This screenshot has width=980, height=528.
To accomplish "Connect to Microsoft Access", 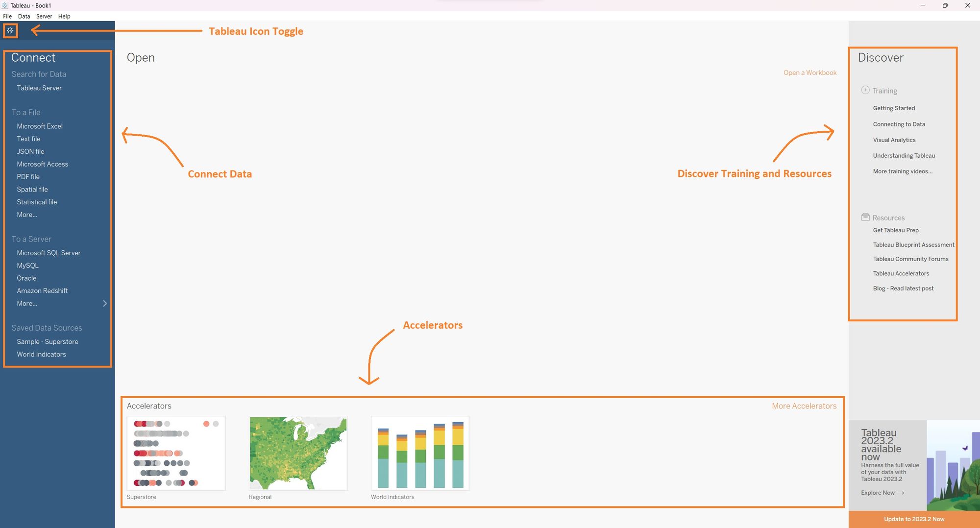I will [x=43, y=165].
